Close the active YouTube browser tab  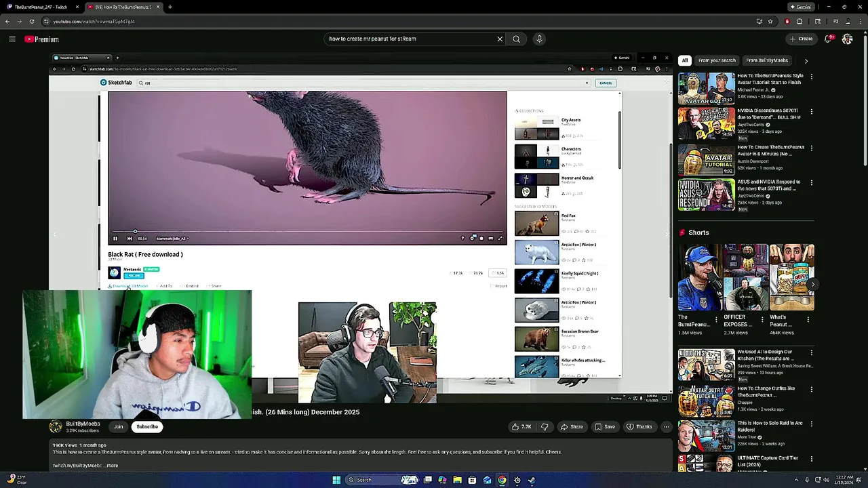[158, 7]
